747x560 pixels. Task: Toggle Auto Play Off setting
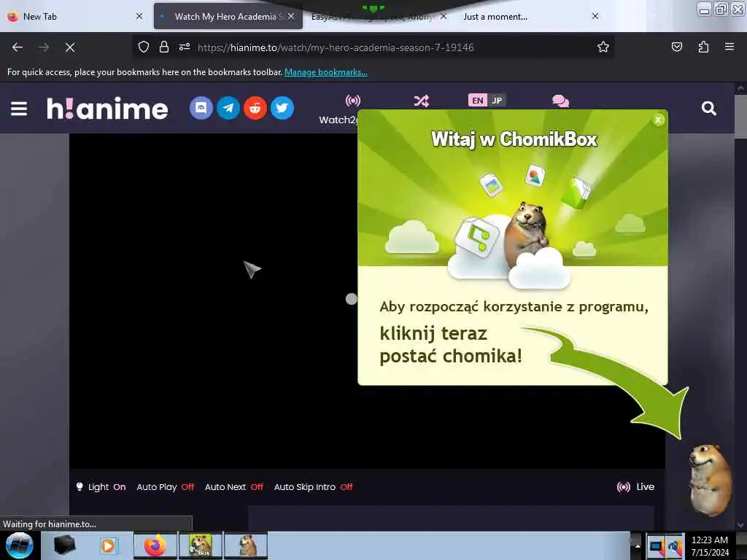[x=166, y=486]
